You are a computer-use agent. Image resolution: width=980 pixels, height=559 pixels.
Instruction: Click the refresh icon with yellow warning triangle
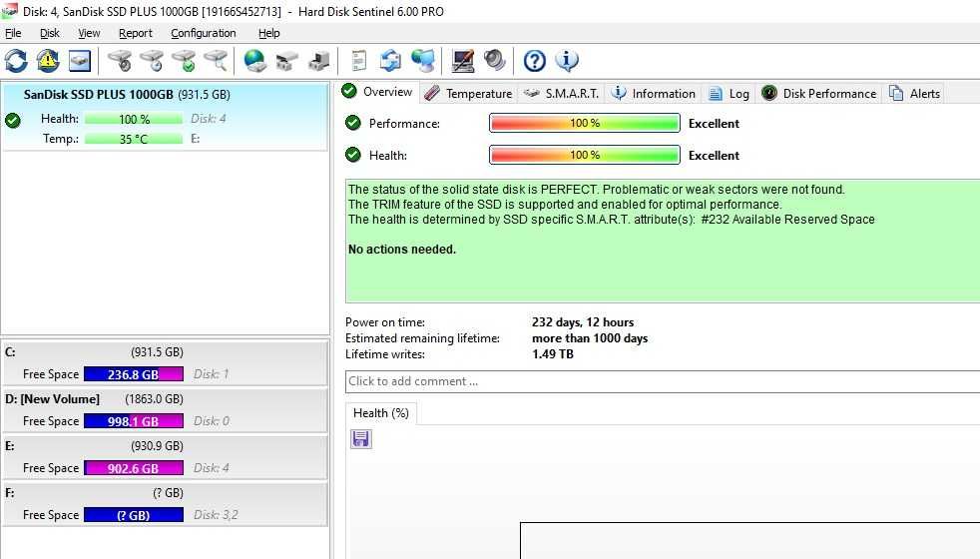pyautogui.click(x=48, y=61)
